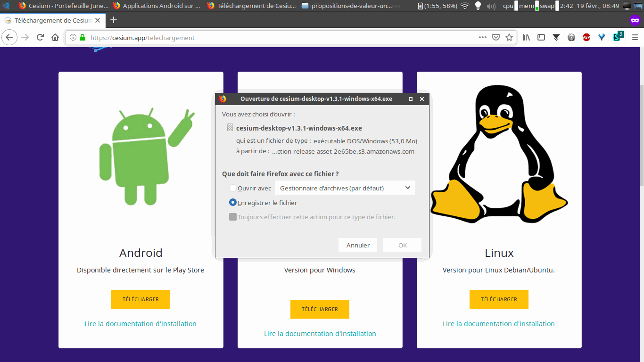
Task: Go back to the previous page
Action: (10, 37)
